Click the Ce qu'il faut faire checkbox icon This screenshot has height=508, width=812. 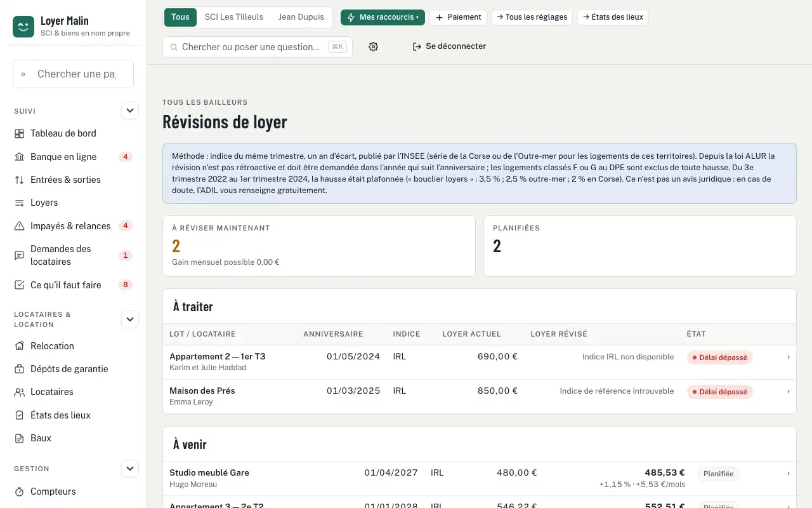(19, 285)
